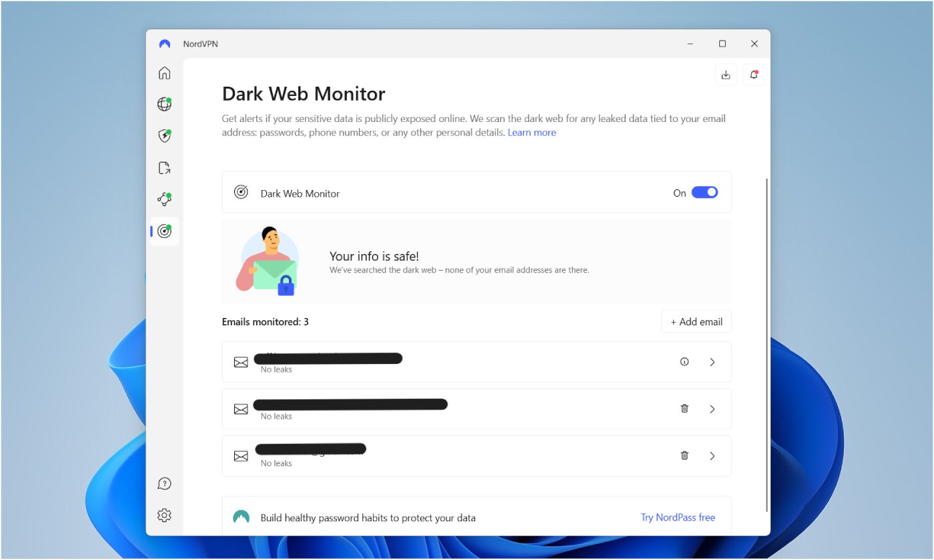This screenshot has height=560, width=934.
Task: Open the Meshnet icon in sidebar
Action: tap(164, 199)
